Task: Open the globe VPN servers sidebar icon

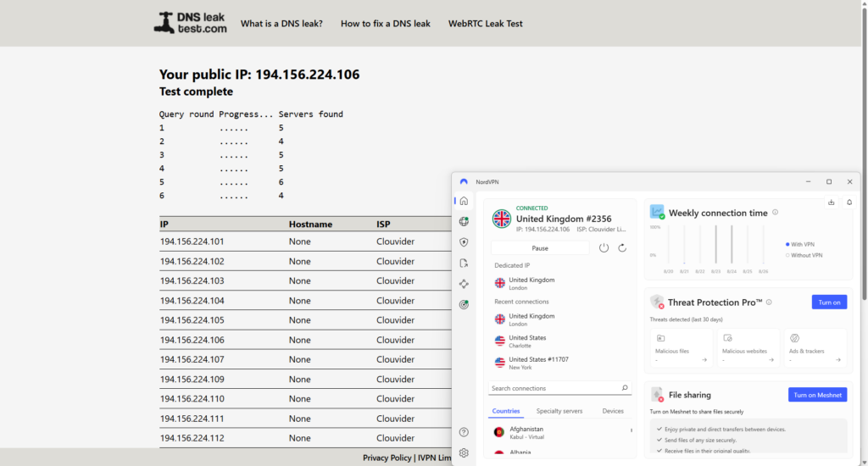Action: pyautogui.click(x=464, y=221)
